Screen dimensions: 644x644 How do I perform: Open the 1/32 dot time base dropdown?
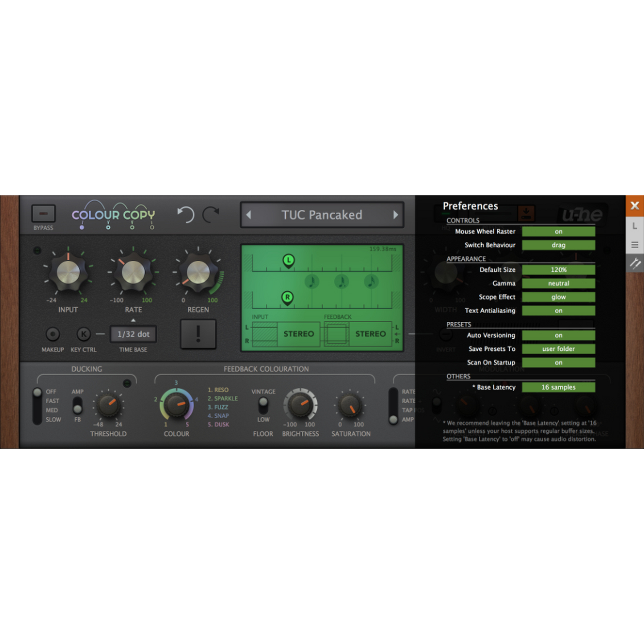[x=133, y=334]
